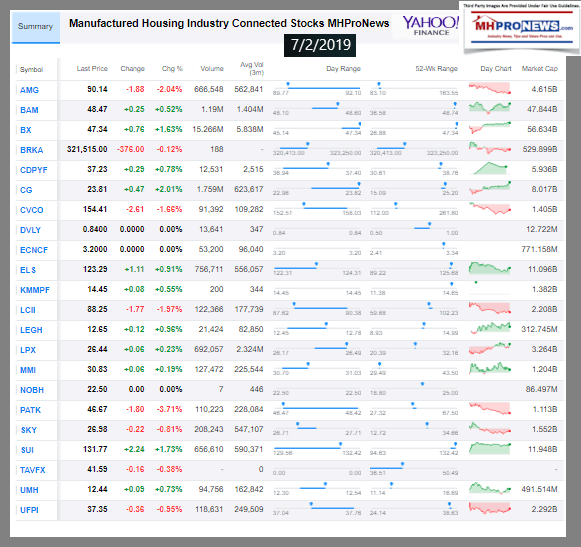The image size is (581, 547).
Task: Open the LPX ticker symbol link
Action: (28, 350)
